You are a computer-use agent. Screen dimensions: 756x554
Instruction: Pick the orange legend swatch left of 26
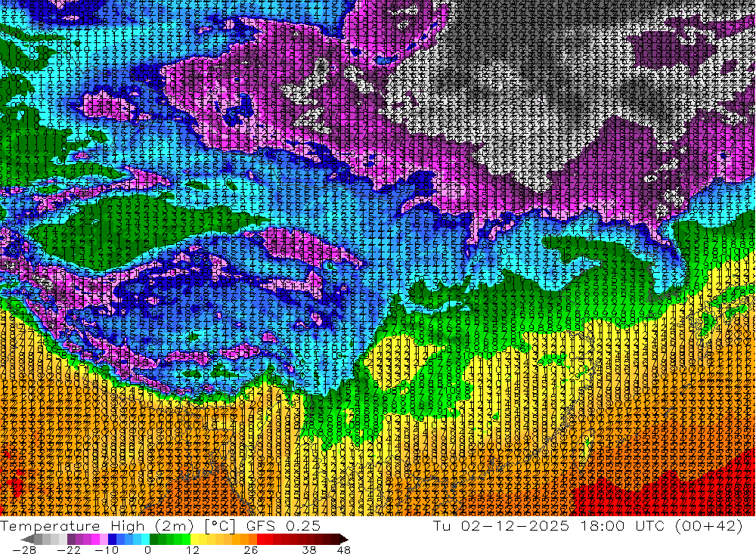(x=253, y=540)
